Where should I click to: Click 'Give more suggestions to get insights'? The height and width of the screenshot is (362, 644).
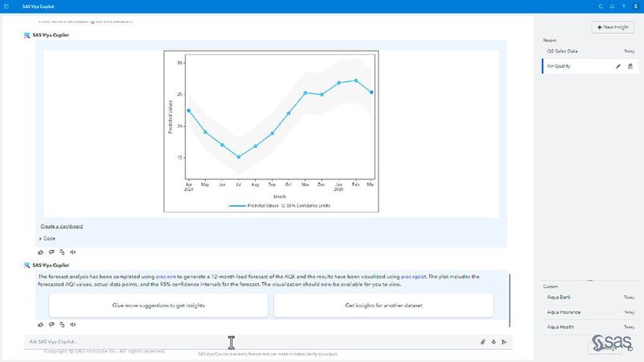point(159,306)
